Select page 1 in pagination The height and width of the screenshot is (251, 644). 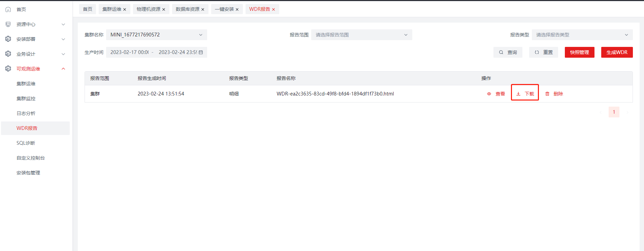(614, 112)
